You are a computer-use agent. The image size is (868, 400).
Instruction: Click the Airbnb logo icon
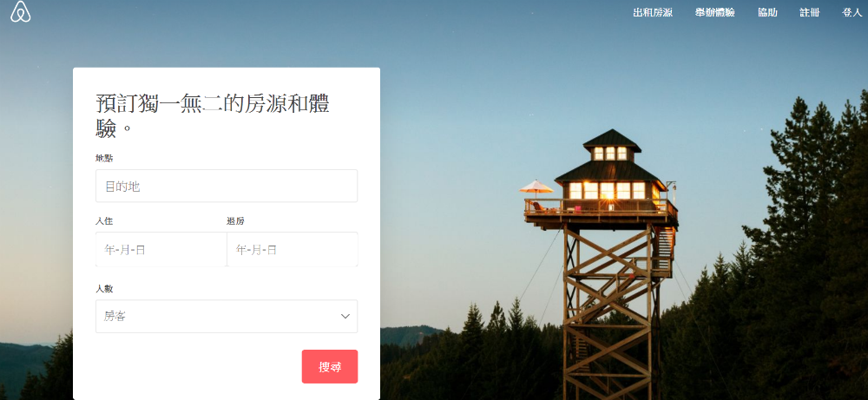[x=21, y=12]
